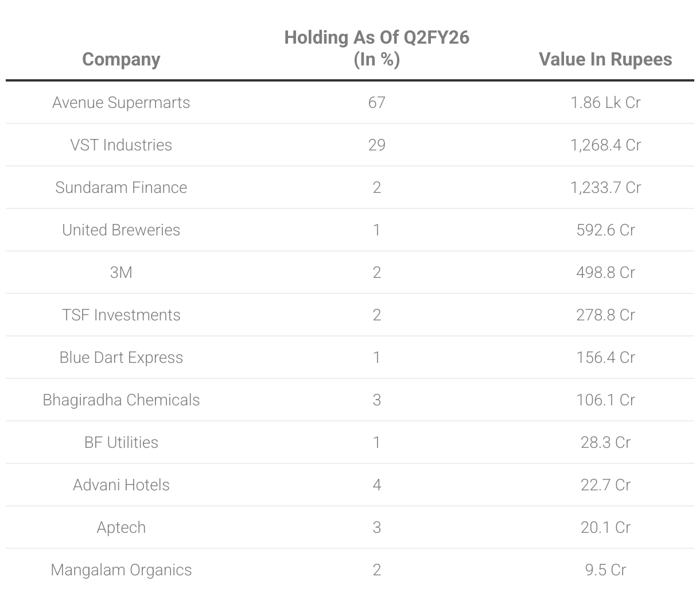The image size is (700, 596).
Task: Click the 67 percent holding cell
Action: pyautogui.click(x=376, y=102)
